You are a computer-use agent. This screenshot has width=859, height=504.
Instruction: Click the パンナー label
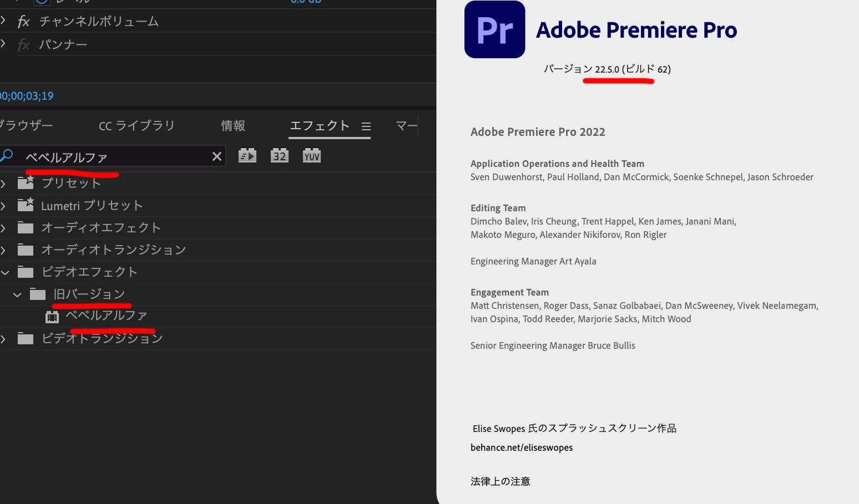pyautogui.click(x=63, y=44)
